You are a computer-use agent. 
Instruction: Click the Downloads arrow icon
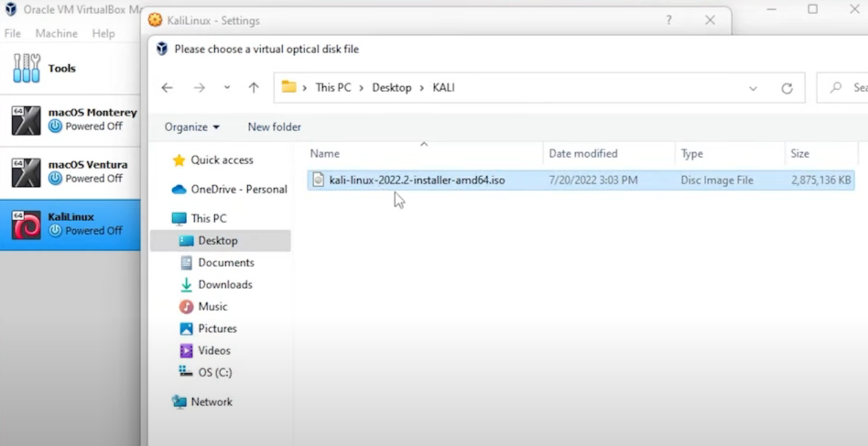click(187, 285)
